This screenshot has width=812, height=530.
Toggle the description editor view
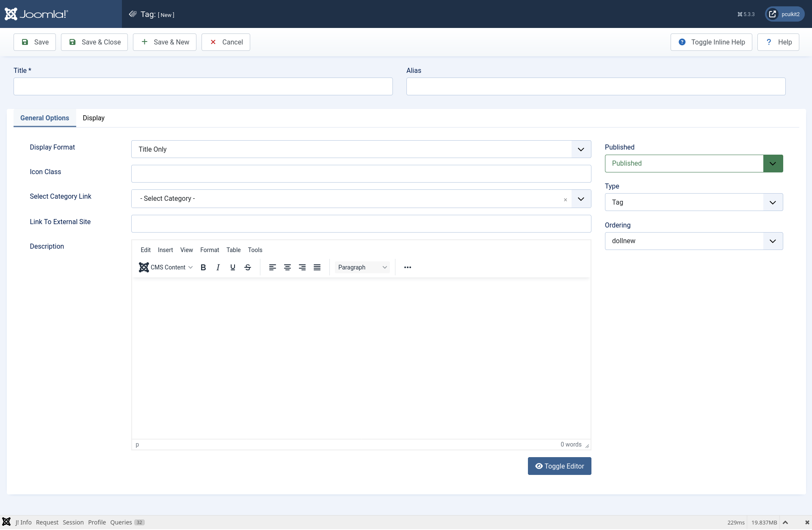[559, 466]
